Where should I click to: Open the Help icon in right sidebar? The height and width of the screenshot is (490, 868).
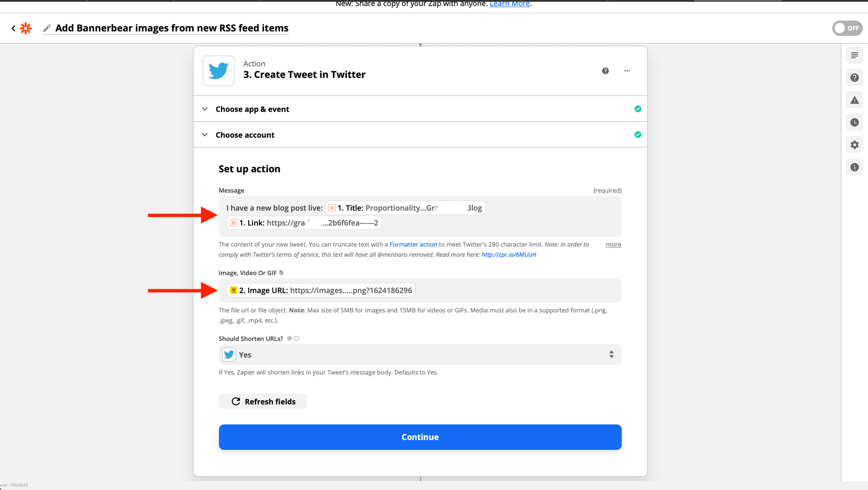[855, 78]
